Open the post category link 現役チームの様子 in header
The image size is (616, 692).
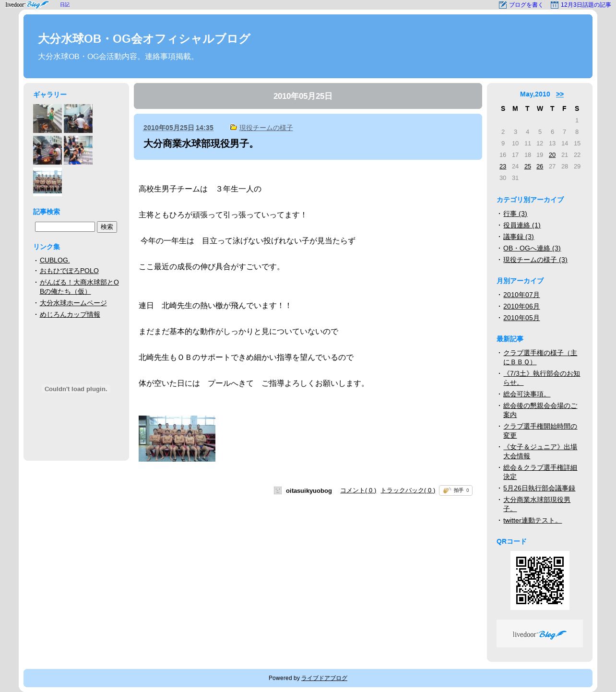[266, 128]
